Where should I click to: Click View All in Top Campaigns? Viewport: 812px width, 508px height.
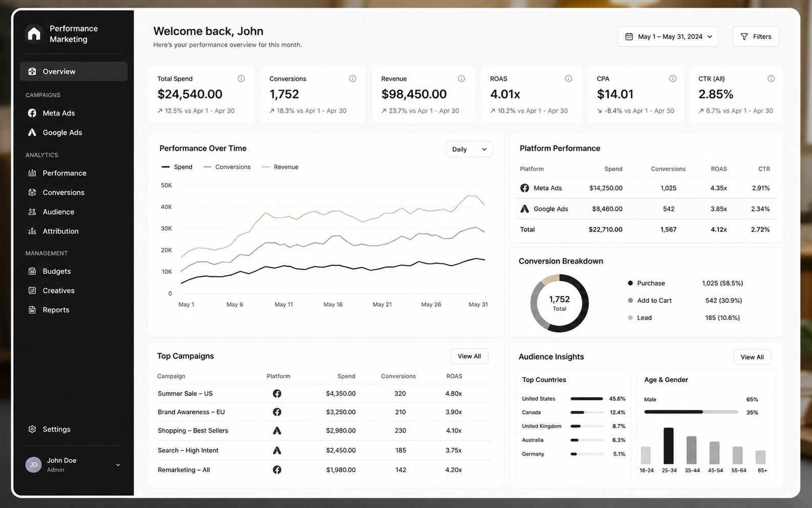pos(469,356)
